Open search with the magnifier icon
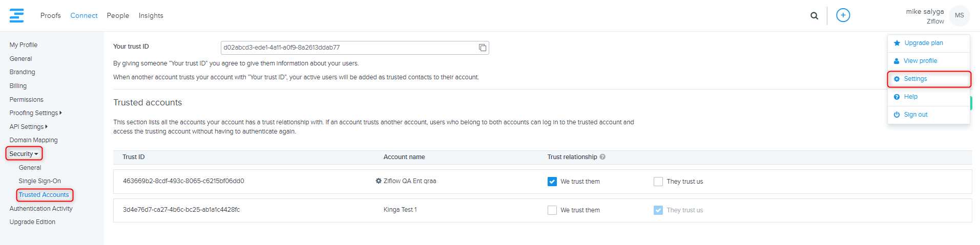 point(814,16)
